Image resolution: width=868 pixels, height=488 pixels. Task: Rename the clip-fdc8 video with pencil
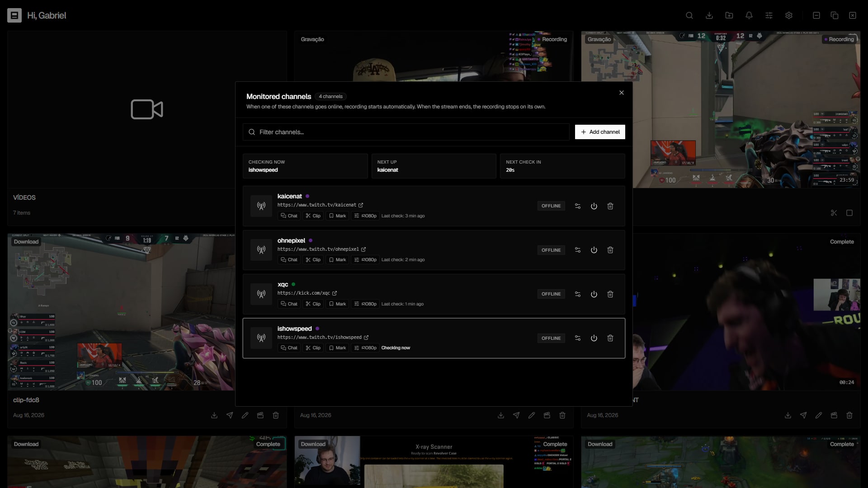point(245,415)
